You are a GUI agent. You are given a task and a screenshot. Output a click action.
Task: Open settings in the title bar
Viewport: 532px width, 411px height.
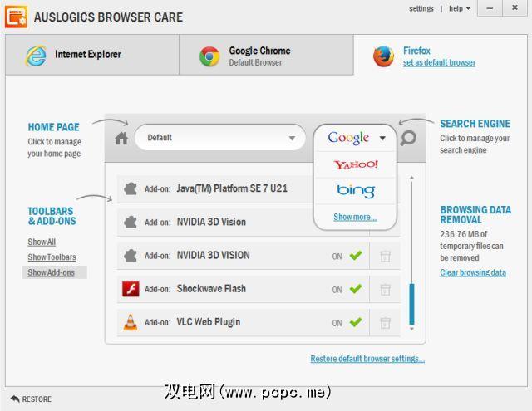pyautogui.click(x=421, y=9)
